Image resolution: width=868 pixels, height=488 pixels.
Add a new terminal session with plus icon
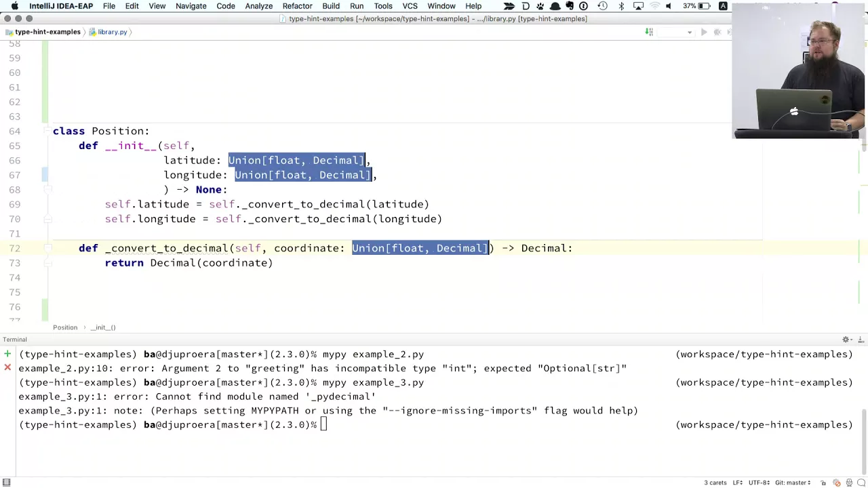[x=7, y=354]
